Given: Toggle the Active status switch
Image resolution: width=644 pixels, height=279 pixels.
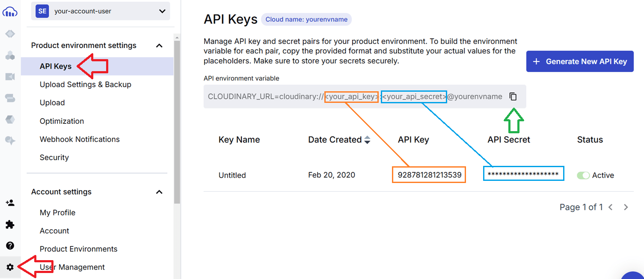Looking at the screenshot, I should pos(583,175).
